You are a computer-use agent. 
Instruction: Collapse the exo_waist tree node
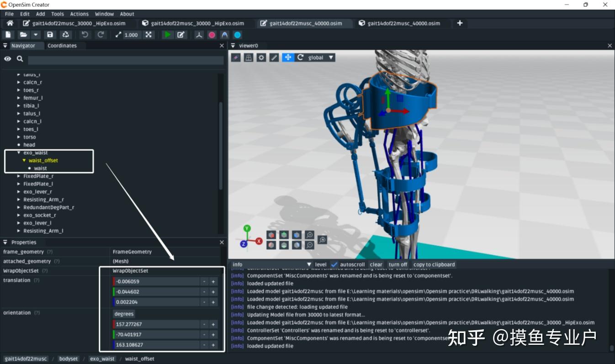[19, 153]
